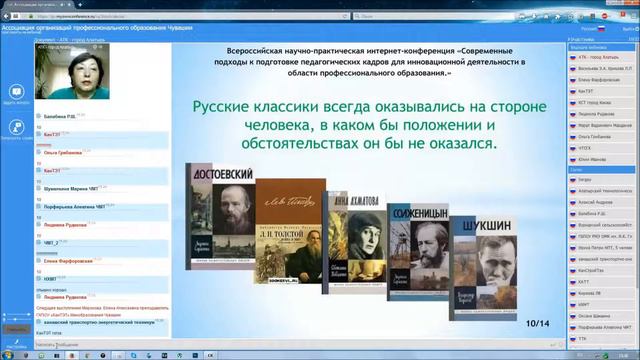The width and height of the screenshot is (640, 360).
Task: Click the red stop-sign extension icon in browser toolbar
Action: (x=604, y=16)
